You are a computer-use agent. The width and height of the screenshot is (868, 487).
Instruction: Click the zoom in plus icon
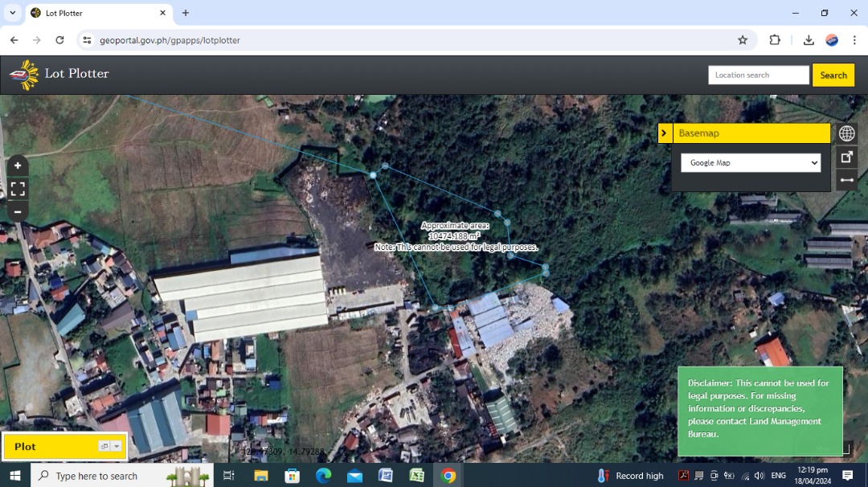pyautogui.click(x=18, y=165)
